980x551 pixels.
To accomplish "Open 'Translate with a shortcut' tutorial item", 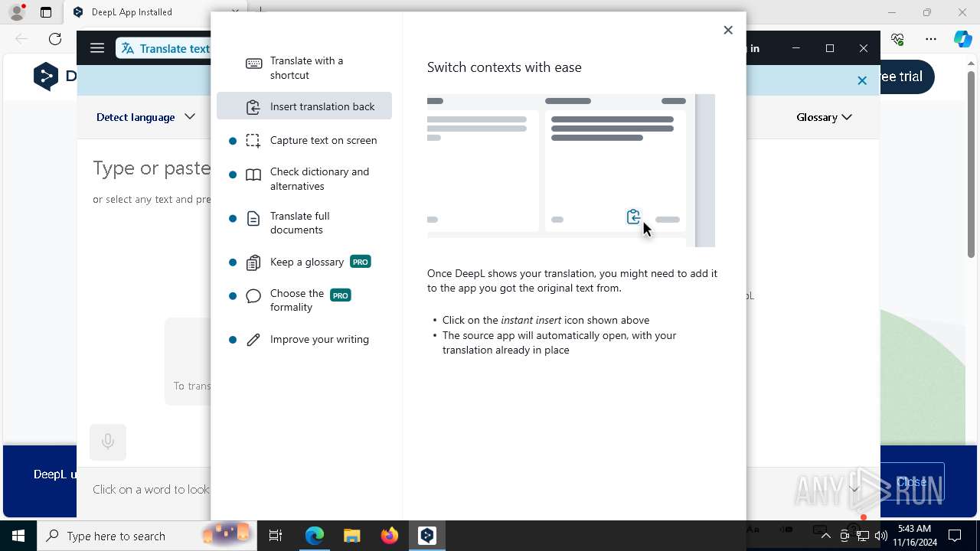I will coord(304,68).
